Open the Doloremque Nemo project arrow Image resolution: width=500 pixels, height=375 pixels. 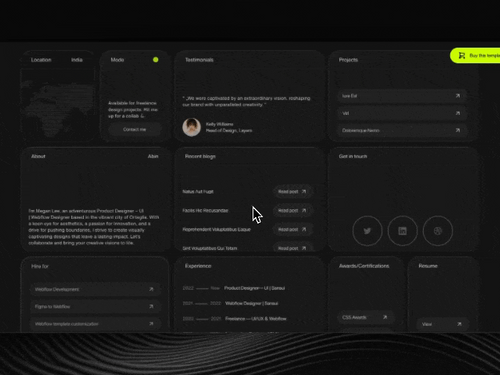(458, 130)
